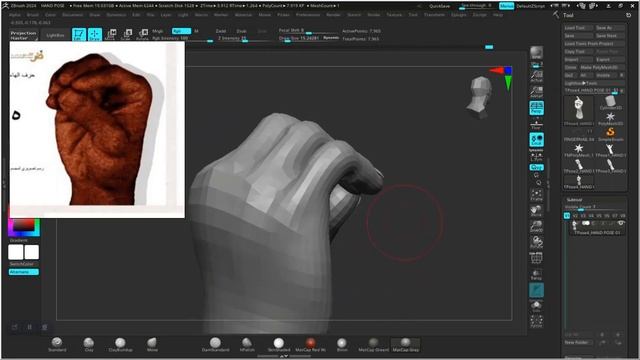Toggle the Floor grid button
This screenshot has height=360, width=640.
point(536,124)
